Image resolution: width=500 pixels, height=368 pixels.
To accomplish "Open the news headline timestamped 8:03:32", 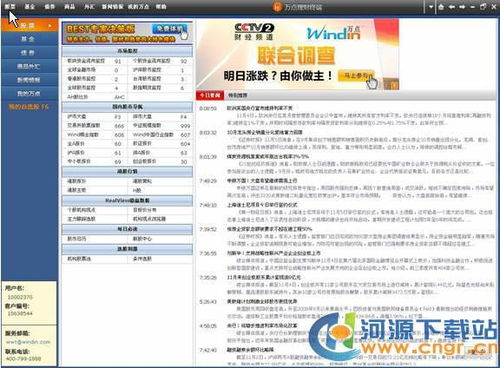I will pos(265,132).
